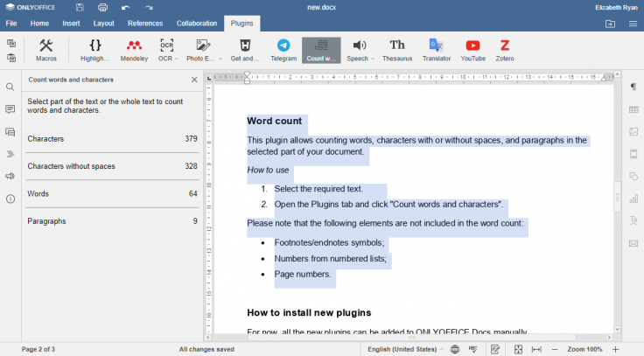Screen dimensions: 644x356
Task: Click the vertical scrollbar down arrow
Action: click(617, 329)
